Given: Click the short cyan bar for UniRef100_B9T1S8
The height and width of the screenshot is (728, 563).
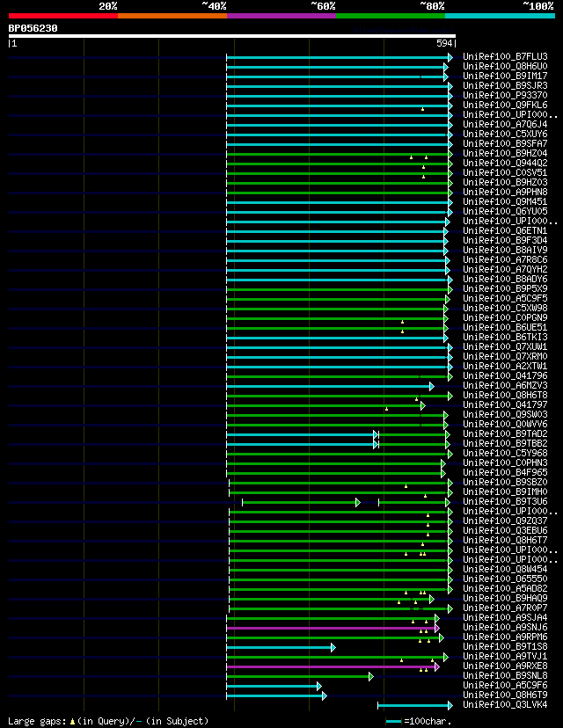Looking at the screenshot, I should click(x=281, y=648).
